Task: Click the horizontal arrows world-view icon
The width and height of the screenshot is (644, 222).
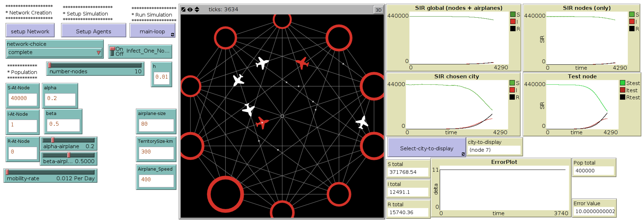Action: tap(190, 9)
